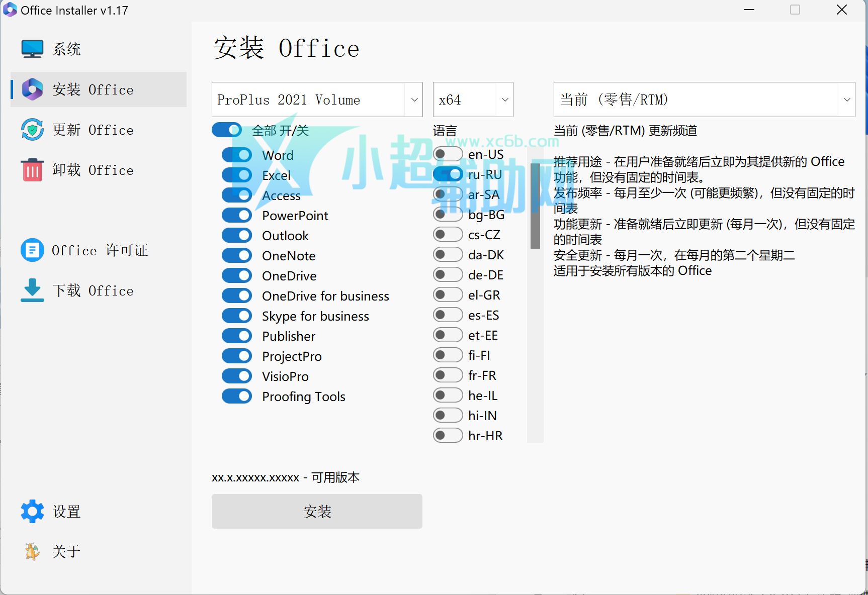Click the mascot icon beside 关于
The width and height of the screenshot is (868, 595).
point(32,552)
